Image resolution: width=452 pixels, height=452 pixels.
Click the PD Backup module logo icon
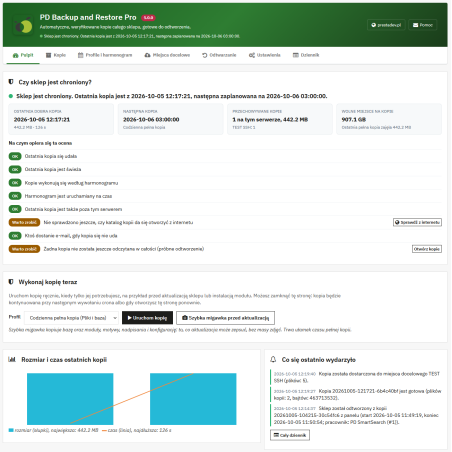coord(23,25)
